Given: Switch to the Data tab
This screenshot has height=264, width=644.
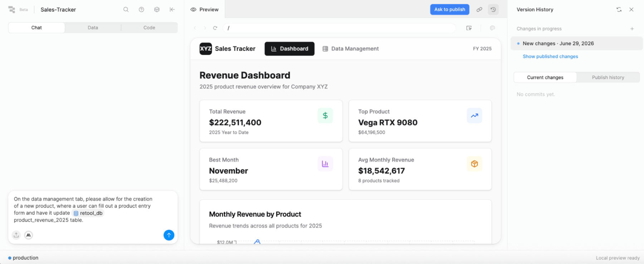Looking at the screenshot, I should click(x=93, y=28).
